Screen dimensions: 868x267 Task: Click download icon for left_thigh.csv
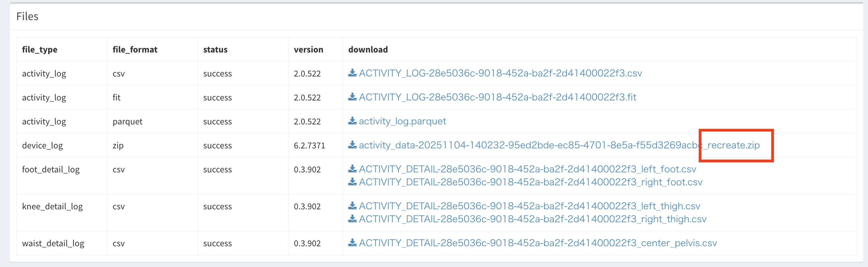352,205
